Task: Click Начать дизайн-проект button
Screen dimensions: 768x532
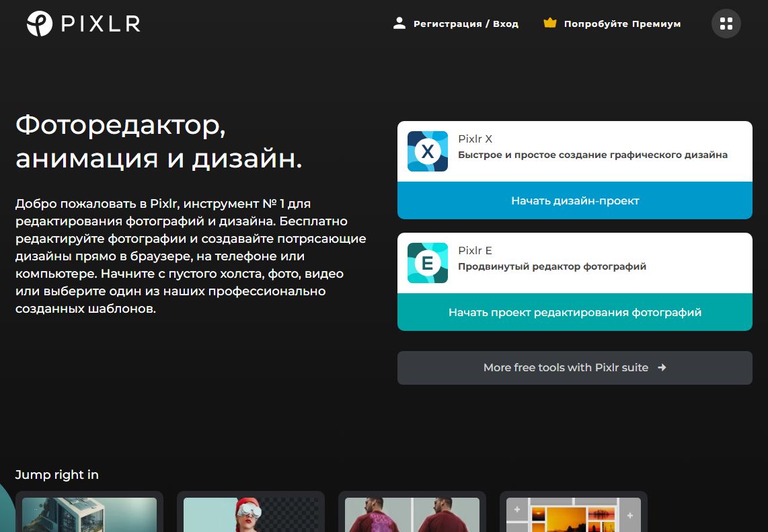Action: 574,200
